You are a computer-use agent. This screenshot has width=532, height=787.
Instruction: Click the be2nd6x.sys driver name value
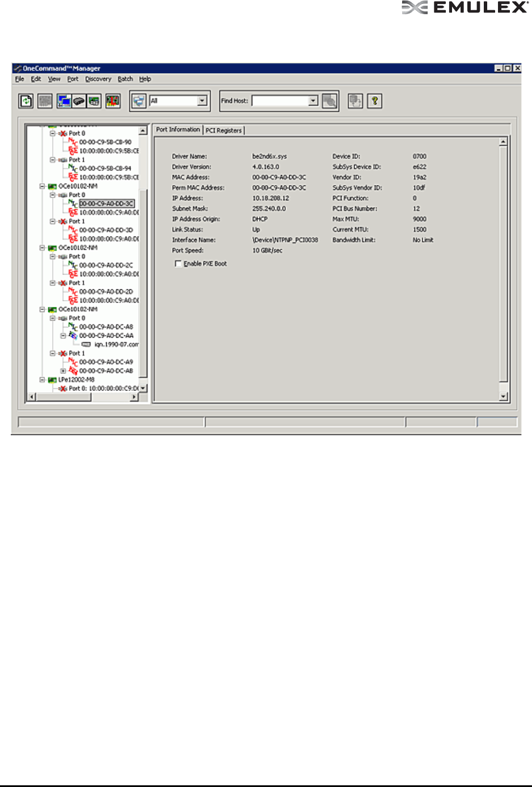tap(269, 156)
